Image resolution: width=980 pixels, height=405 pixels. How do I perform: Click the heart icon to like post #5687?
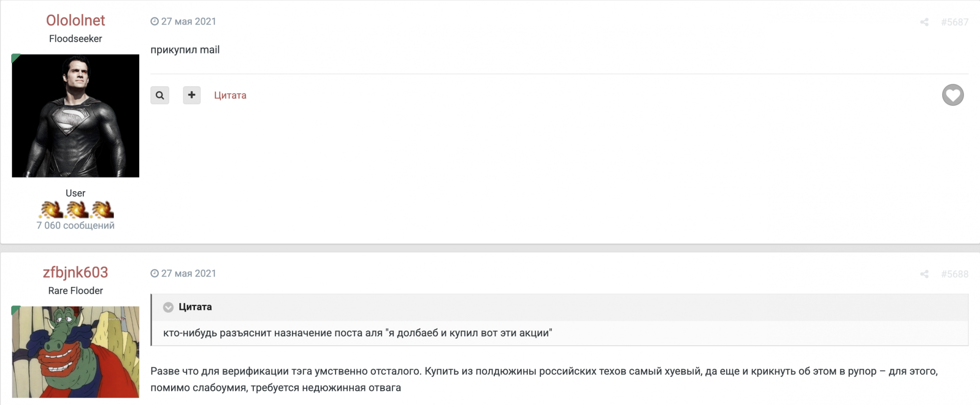tap(953, 96)
